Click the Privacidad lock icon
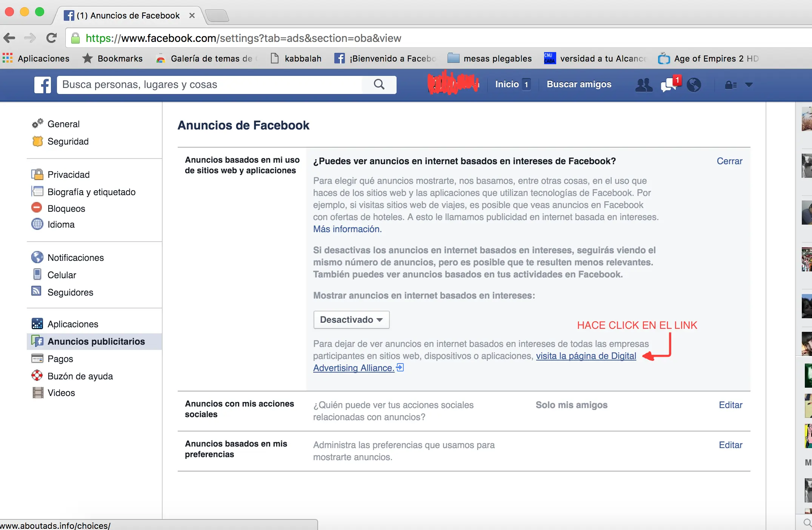812x530 pixels. pos(37,174)
